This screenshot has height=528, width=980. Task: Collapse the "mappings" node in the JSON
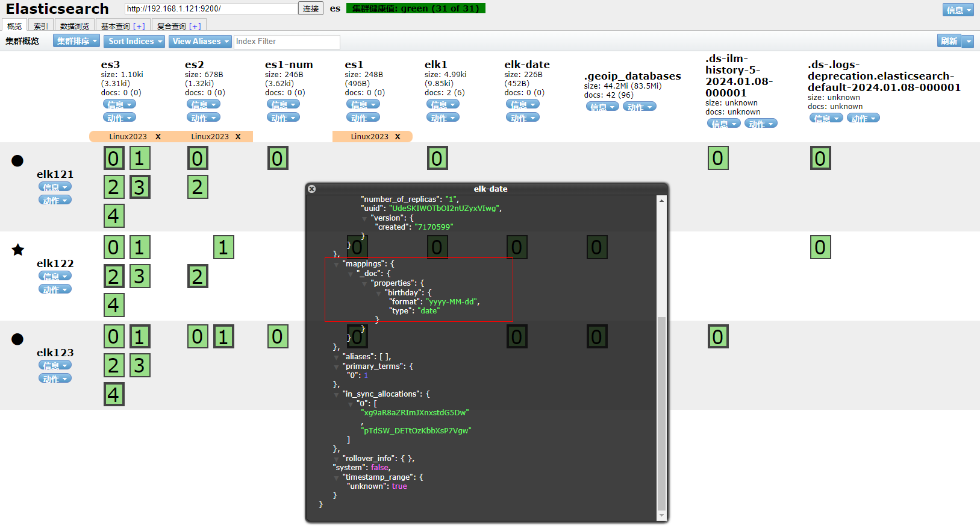[336, 265]
